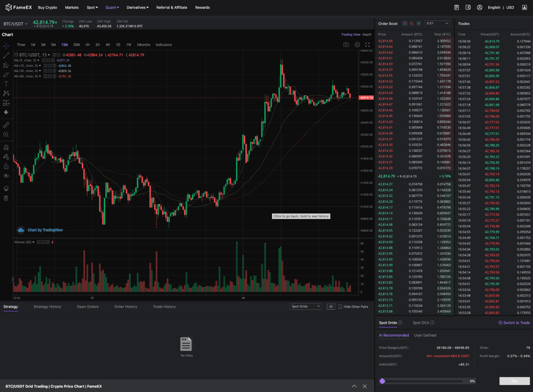Open the 0.01 price precision dropdown
The image size is (533, 392).
coord(437,24)
